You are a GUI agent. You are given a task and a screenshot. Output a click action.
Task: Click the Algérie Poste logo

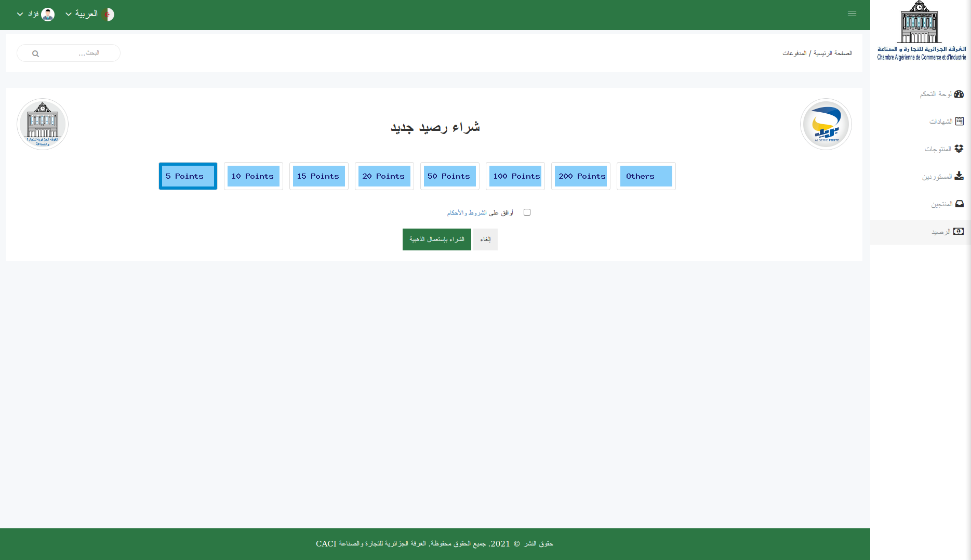(x=826, y=124)
